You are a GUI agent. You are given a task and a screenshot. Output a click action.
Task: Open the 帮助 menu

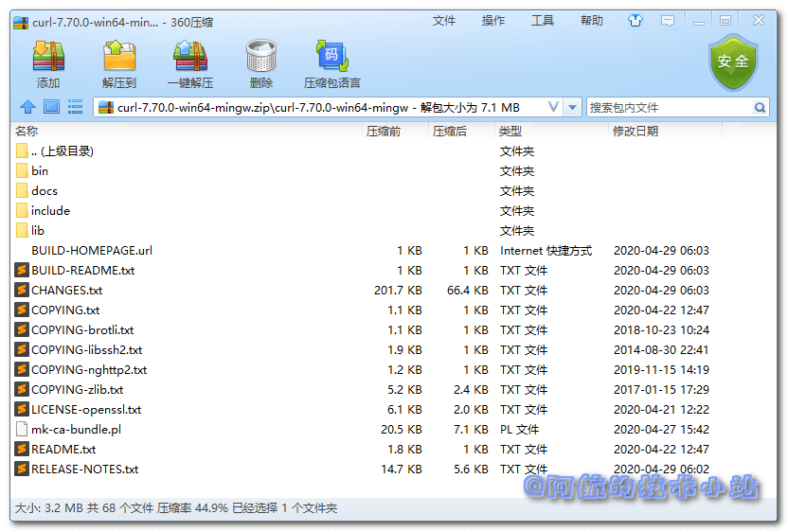pos(592,21)
